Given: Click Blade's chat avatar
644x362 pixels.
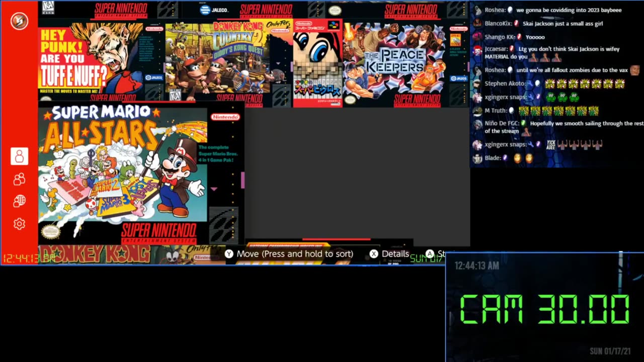Looking at the screenshot, I should pos(477,158).
